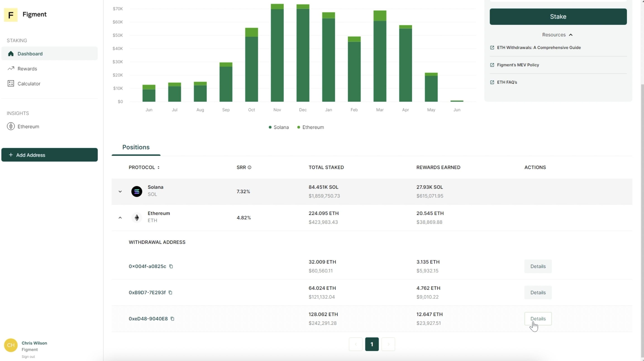Click the plus icon on Add Address

tap(11, 155)
